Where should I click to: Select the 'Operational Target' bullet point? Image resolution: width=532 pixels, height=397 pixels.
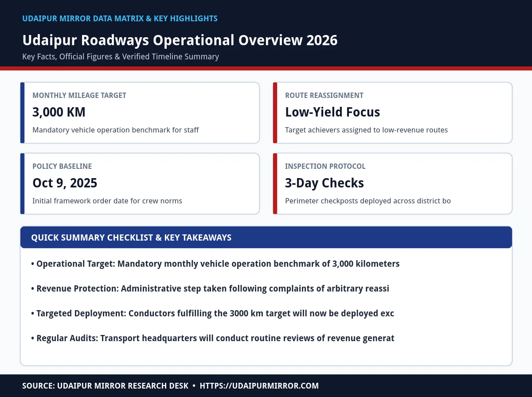[x=215, y=264]
